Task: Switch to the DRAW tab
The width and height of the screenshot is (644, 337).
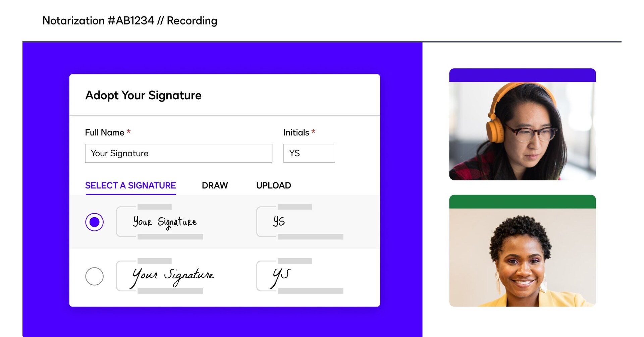Action: click(x=215, y=185)
